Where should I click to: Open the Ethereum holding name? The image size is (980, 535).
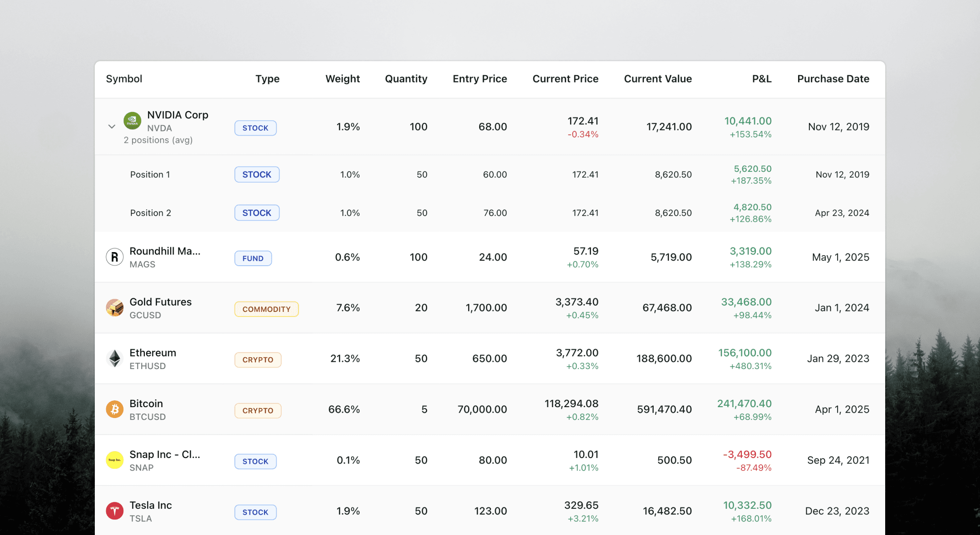(152, 353)
